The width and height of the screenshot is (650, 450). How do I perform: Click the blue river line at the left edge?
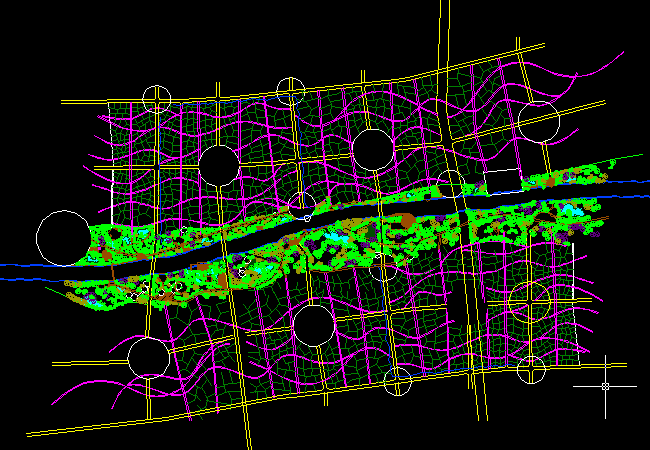(x=15, y=265)
